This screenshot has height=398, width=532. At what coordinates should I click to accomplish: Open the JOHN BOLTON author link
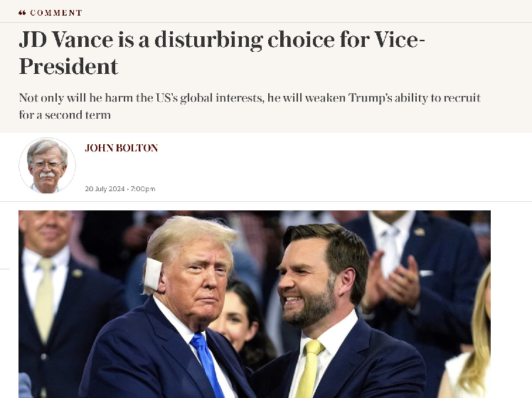click(x=121, y=148)
